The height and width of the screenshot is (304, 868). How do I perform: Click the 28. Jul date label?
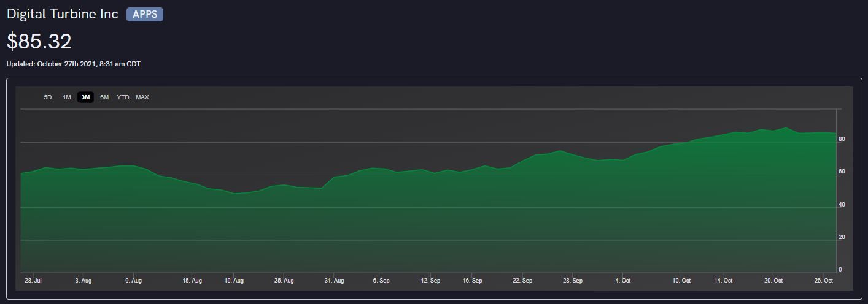(33, 281)
